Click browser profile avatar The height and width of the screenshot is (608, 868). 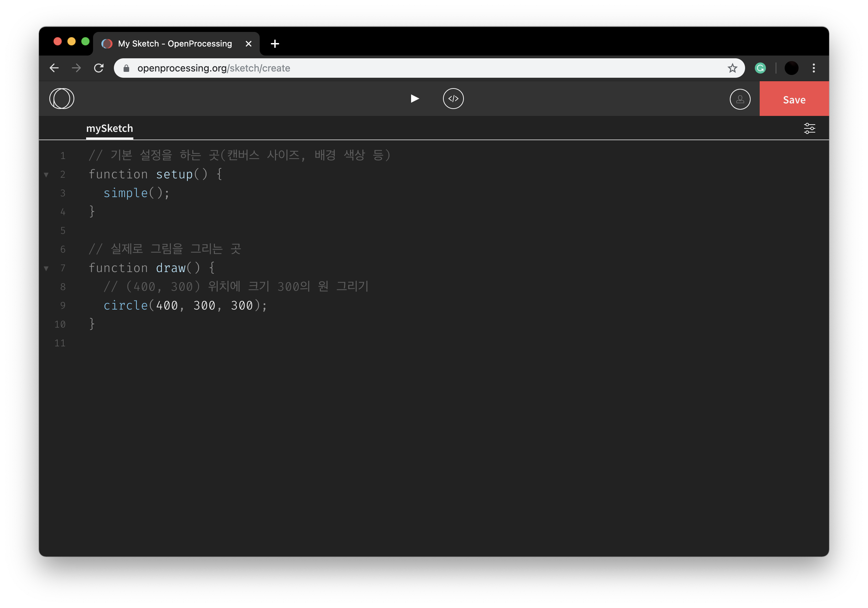[791, 68]
